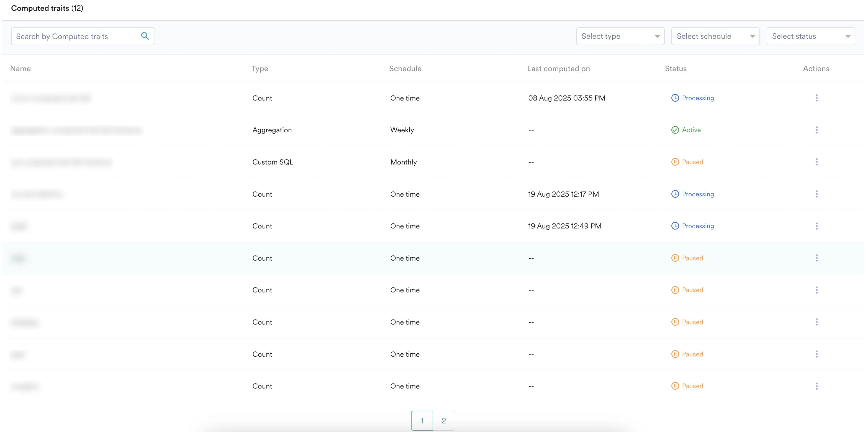This screenshot has height=432, width=868.
Task: Click the Paused icon on the last row
Action: click(x=675, y=386)
